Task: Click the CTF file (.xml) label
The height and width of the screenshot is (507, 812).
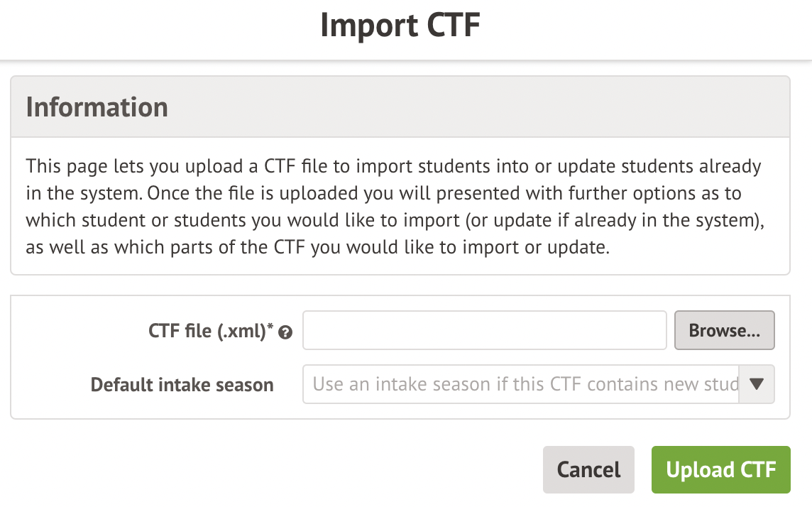Action: pos(207,331)
